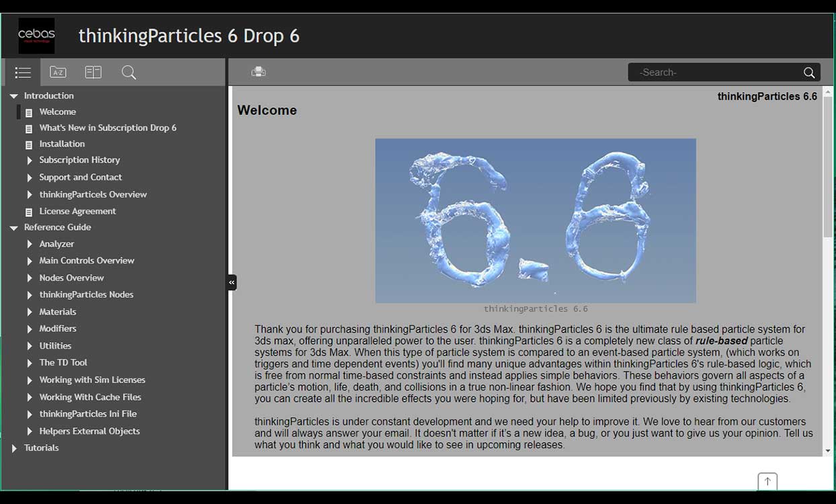Expand the Subscription History arrow
Viewport: 836px width, 504px height.
[30, 161]
